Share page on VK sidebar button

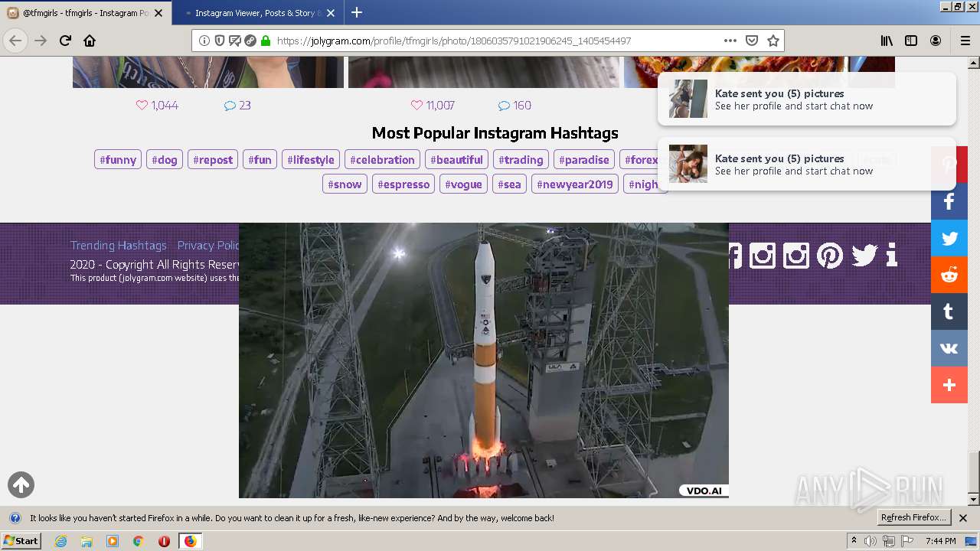click(949, 348)
